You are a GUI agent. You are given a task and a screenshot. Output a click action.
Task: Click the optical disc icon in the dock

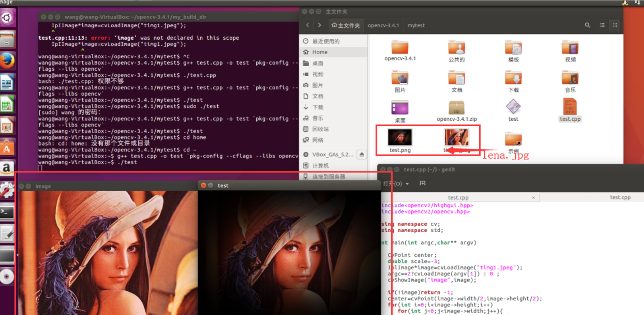click(7, 277)
